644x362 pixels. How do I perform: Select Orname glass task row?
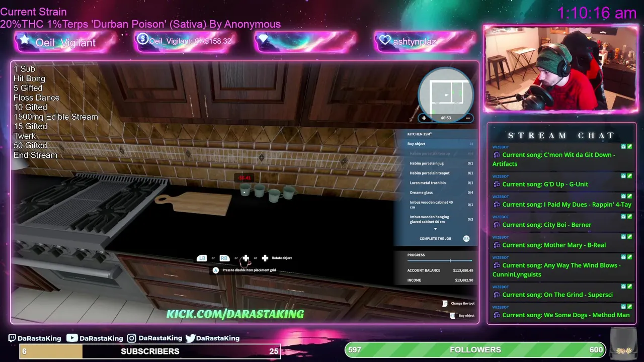pyautogui.click(x=441, y=193)
